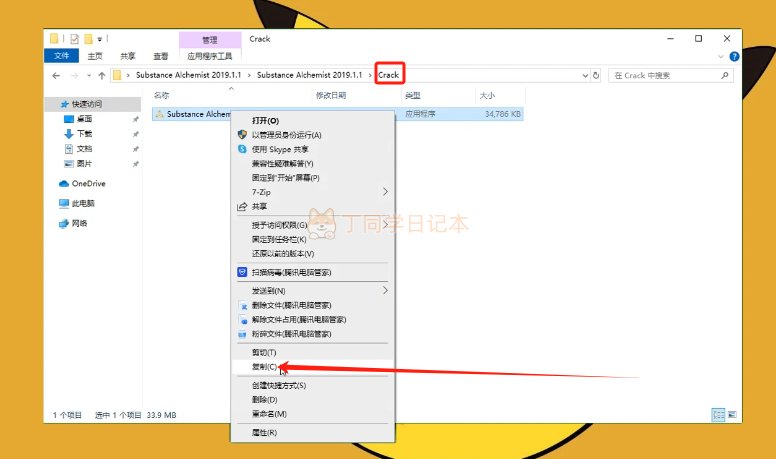The height and width of the screenshot is (459, 776).
Task: Choose 解除文件占用(腾讯电脑管家) menu entry
Action: (313, 319)
